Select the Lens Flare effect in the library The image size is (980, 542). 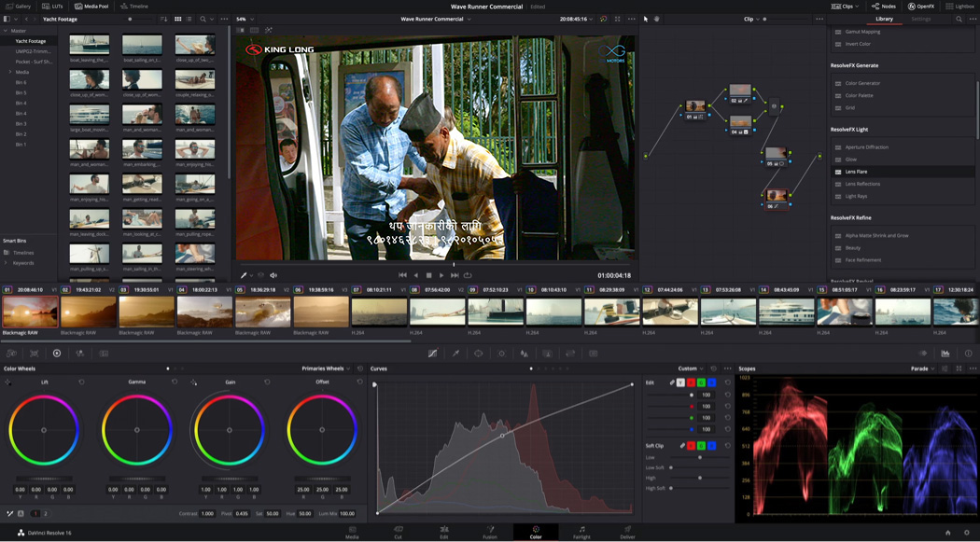(x=856, y=172)
